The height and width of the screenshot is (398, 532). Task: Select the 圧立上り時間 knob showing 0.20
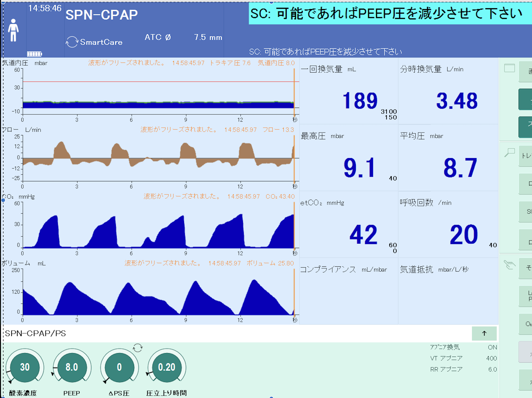(x=166, y=367)
